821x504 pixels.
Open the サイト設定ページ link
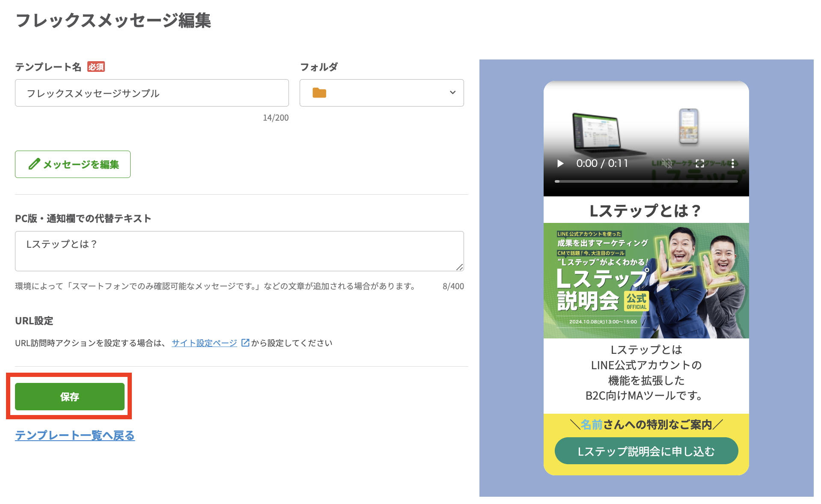pyautogui.click(x=204, y=343)
